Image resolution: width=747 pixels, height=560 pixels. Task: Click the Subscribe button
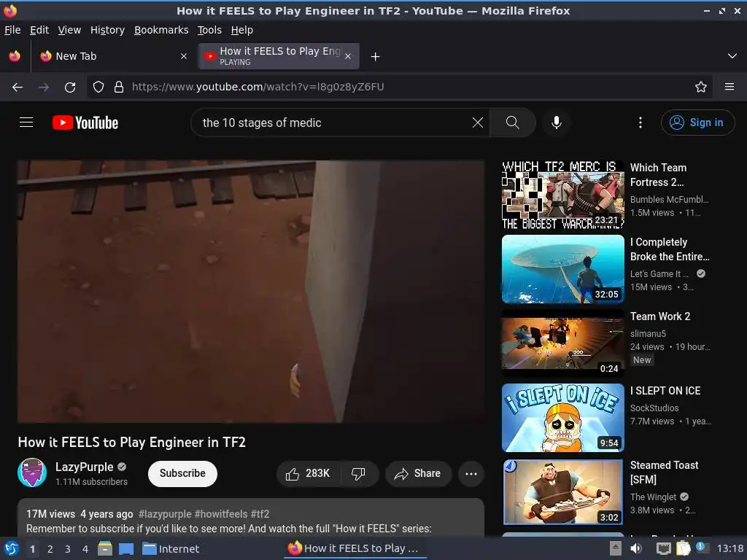[x=182, y=473]
